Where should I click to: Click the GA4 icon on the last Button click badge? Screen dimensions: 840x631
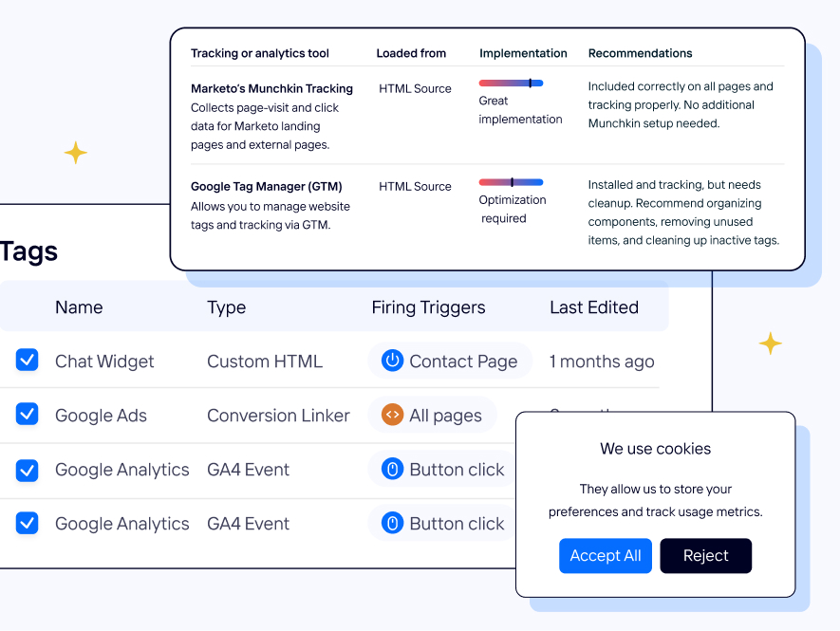click(391, 523)
